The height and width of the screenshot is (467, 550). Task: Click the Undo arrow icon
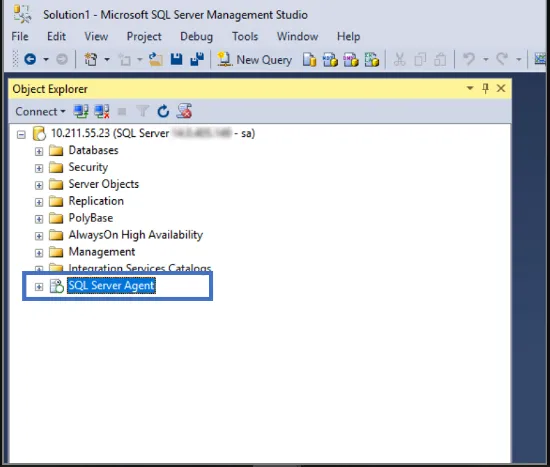pos(469,59)
